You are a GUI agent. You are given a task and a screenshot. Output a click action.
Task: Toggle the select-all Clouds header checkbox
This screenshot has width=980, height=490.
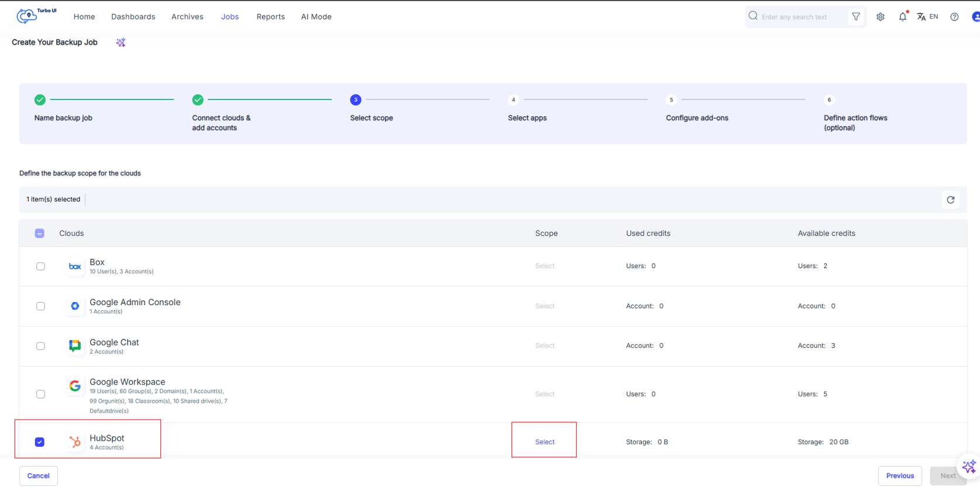[x=40, y=234]
